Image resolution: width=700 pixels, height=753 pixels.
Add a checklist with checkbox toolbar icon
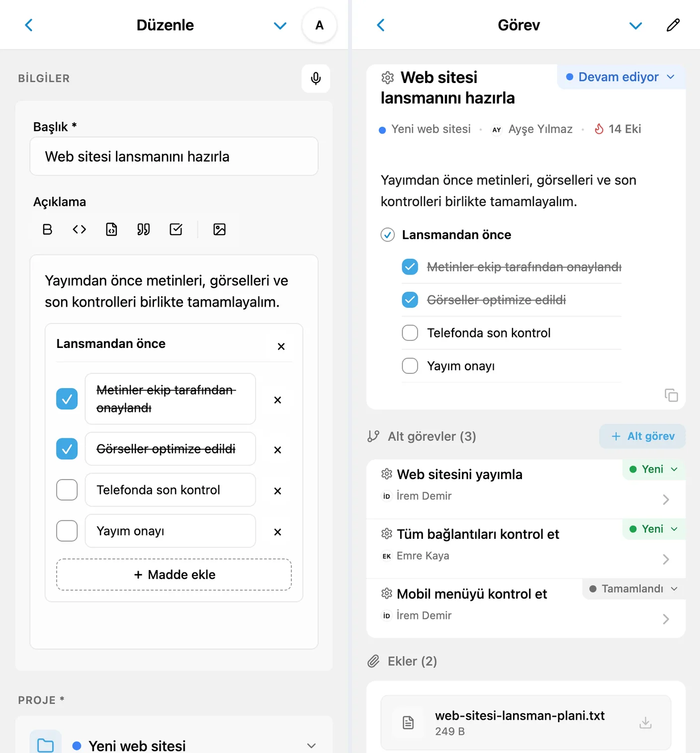[x=176, y=229]
